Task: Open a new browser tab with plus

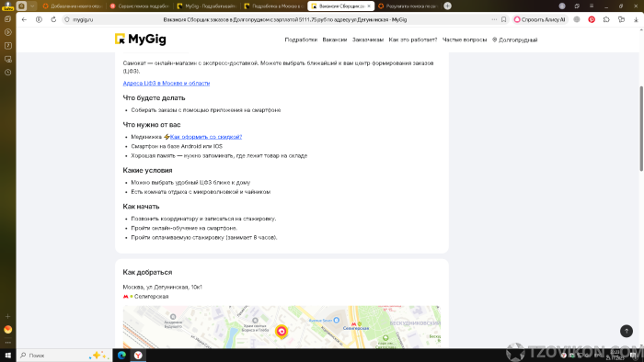Action: point(448,6)
